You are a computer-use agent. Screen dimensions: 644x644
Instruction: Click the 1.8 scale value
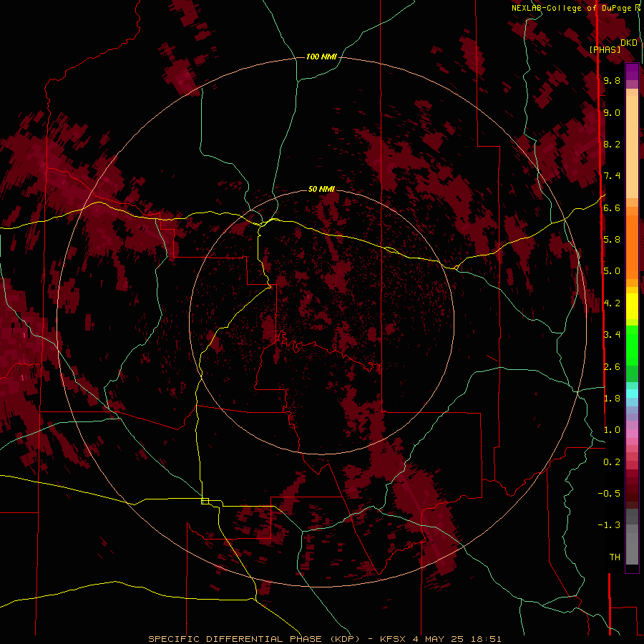612,399
